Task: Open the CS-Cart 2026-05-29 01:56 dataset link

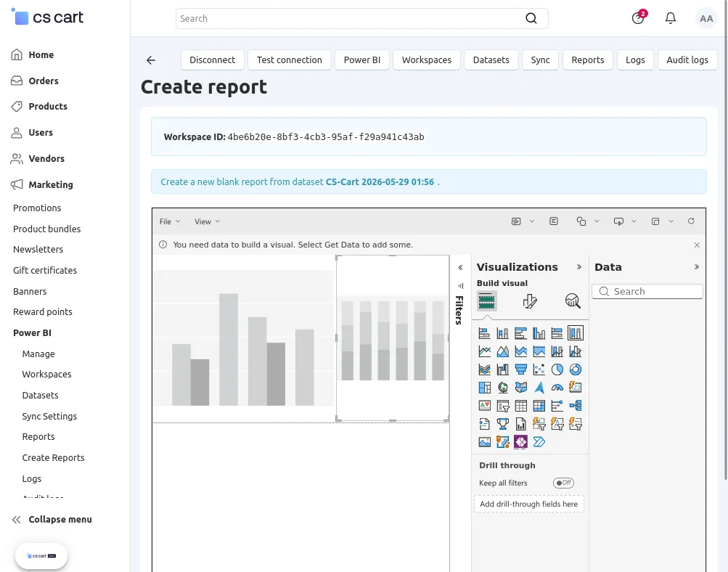Action: [x=380, y=182]
